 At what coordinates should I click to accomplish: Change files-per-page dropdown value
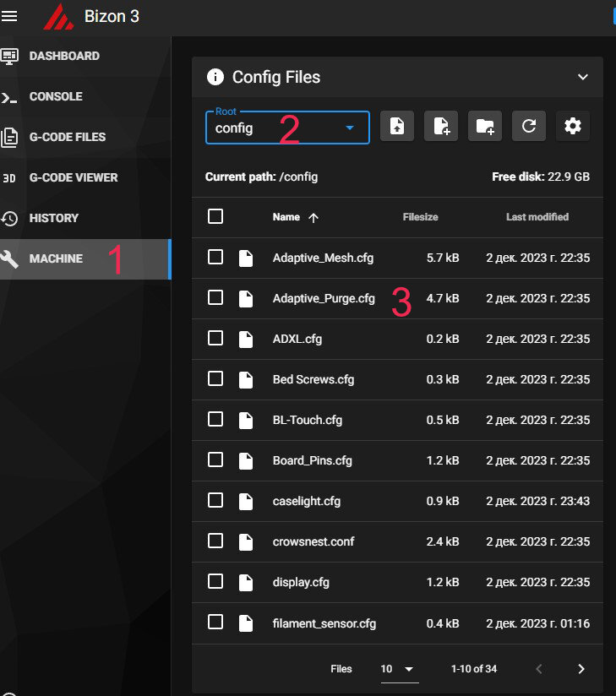[x=398, y=669]
